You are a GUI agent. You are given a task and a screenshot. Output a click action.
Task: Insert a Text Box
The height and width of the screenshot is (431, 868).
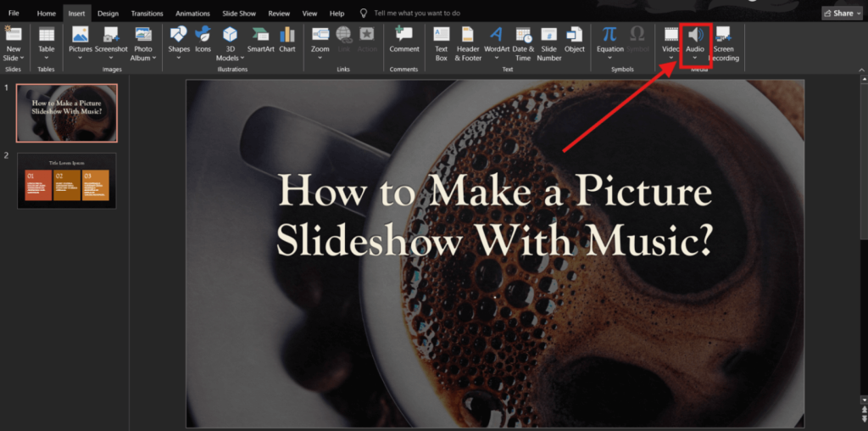click(441, 43)
